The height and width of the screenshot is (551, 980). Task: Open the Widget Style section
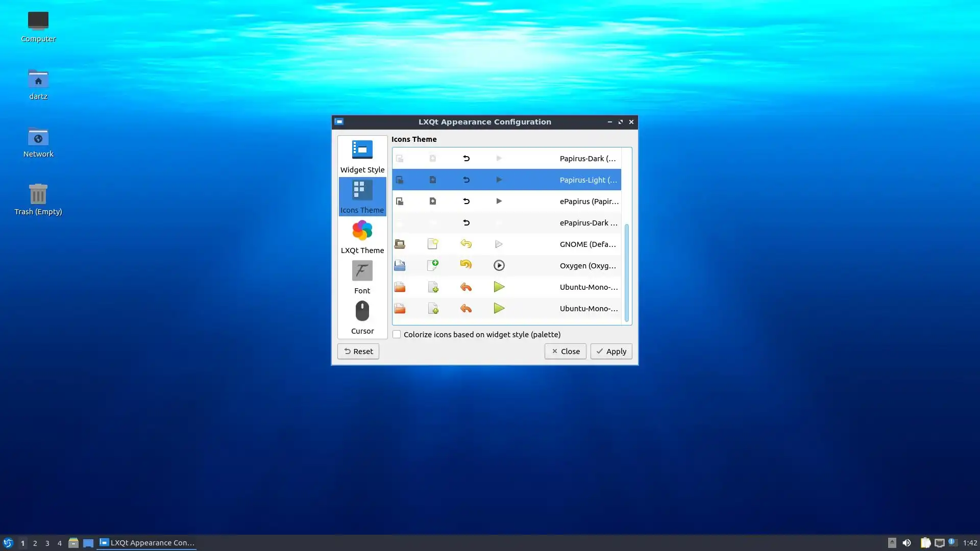[362, 156]
